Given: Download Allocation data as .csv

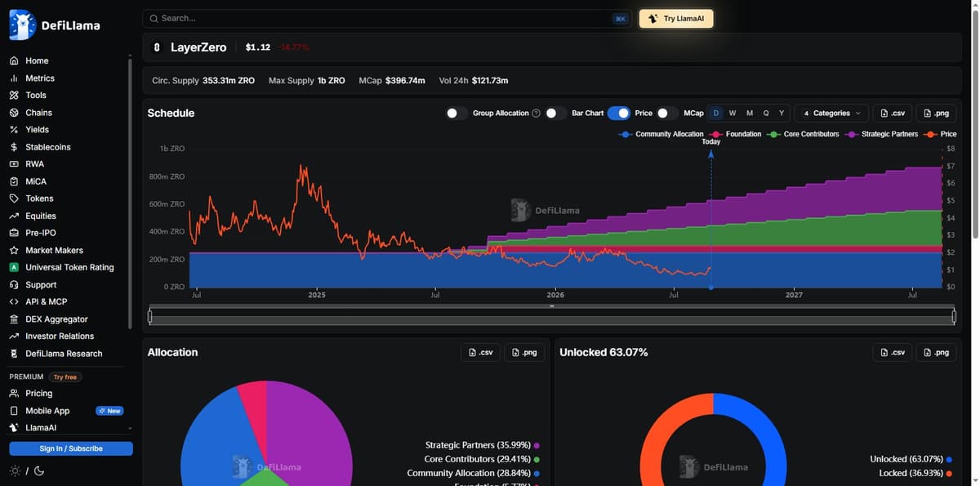Looking at the screenshot, I should click(480, 352).
